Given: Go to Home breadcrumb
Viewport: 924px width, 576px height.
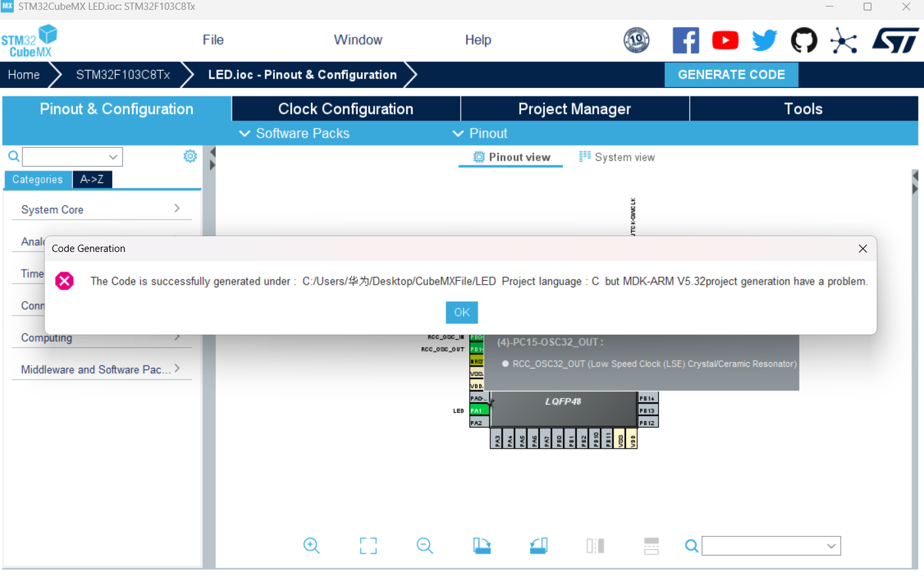Looking at the screenshot, I should [24, 75].
